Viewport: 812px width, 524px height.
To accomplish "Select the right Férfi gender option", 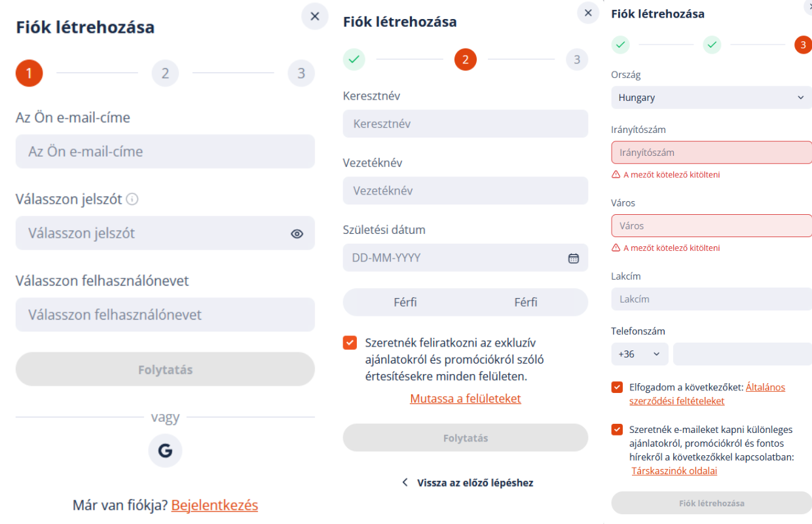I will [x=526, y=302].
